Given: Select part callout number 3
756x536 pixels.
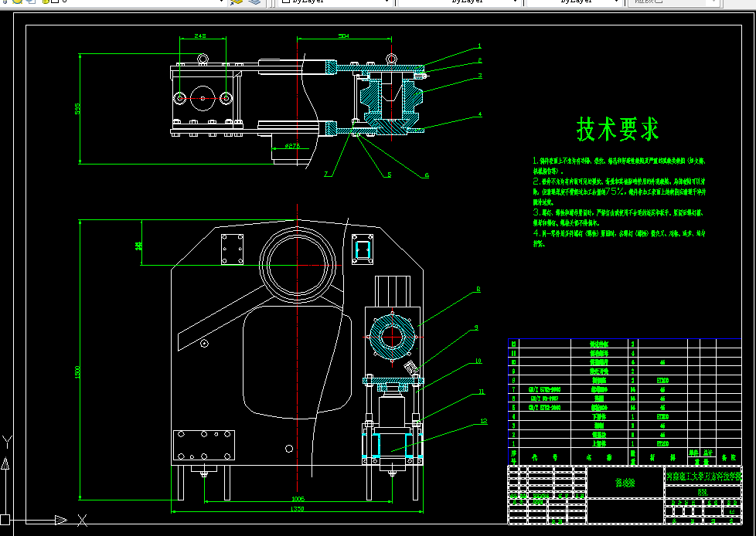Looking at the screenshot, I should (x=480, y=76).
